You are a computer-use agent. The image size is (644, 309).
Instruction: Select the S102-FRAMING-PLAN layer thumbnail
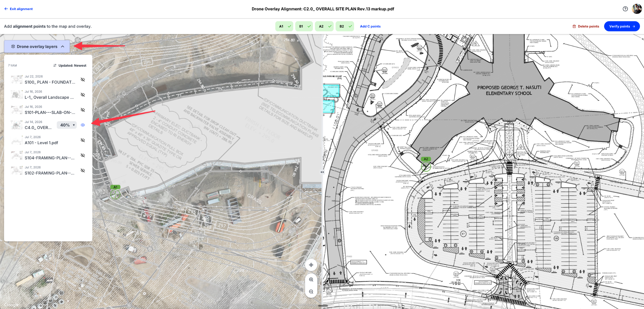(16, 170)
